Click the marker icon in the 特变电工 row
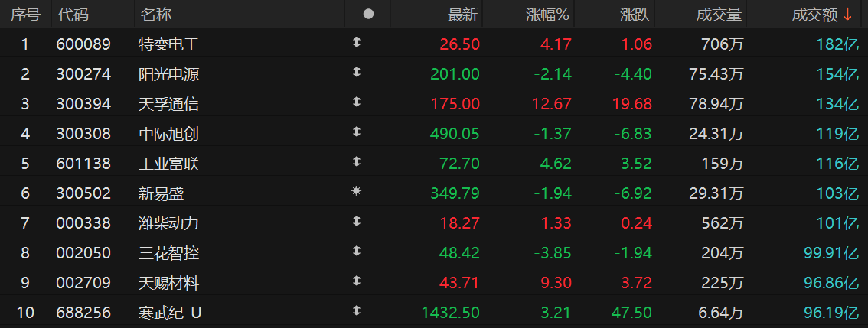This screenshot has width=868, height=328. (x=356, y=44)
